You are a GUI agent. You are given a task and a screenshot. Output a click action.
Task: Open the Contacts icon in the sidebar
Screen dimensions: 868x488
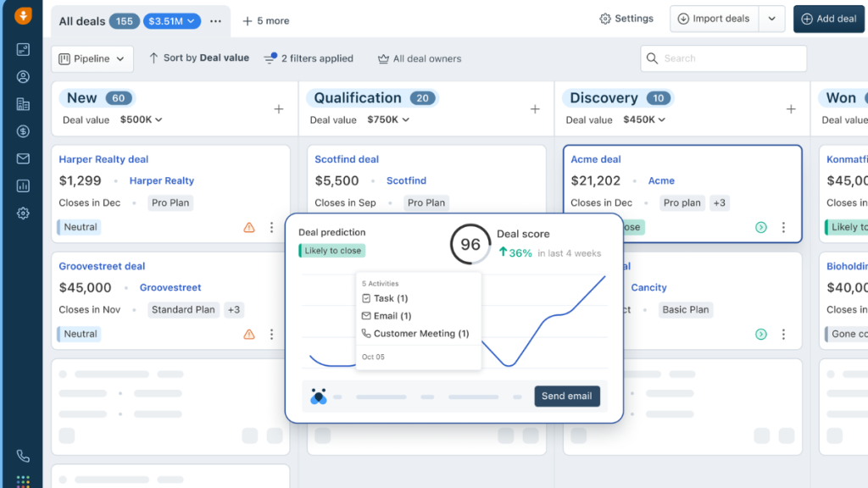(x=23, y=76)
